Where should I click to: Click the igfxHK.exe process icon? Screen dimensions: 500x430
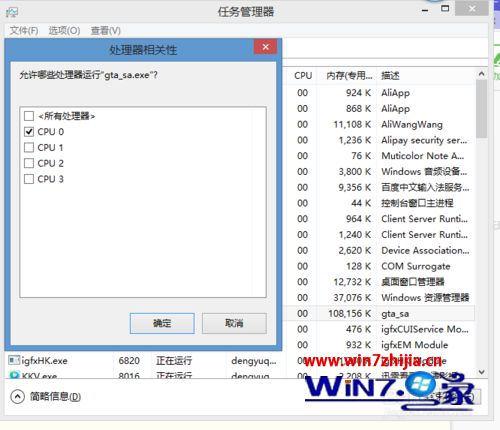click(14, 360)
